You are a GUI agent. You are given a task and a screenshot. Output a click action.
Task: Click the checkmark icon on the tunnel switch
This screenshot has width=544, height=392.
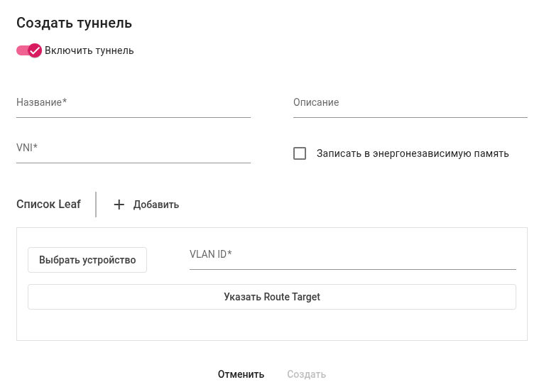pyautogui.click(x=35, y=50)
